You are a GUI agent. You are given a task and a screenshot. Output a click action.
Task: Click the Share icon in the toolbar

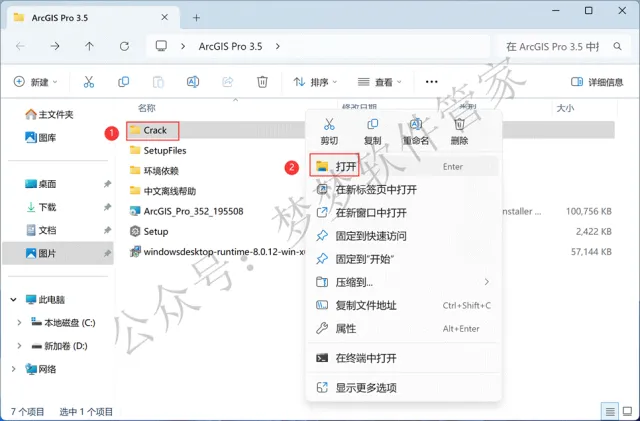pyautogui.click(x=227, y=82)
